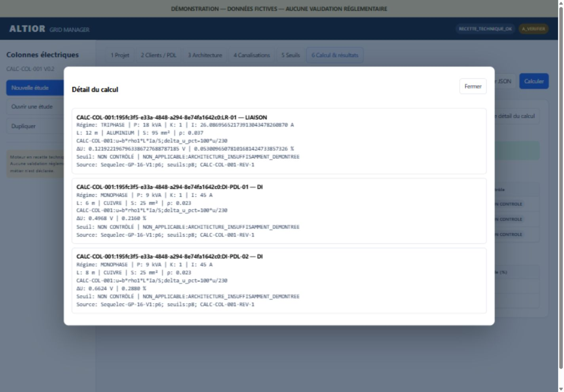Image resolution: width=564 pixels, height=392 pixels.
Task: Open the 3 Architecture tab
Action: pos(205,55)
